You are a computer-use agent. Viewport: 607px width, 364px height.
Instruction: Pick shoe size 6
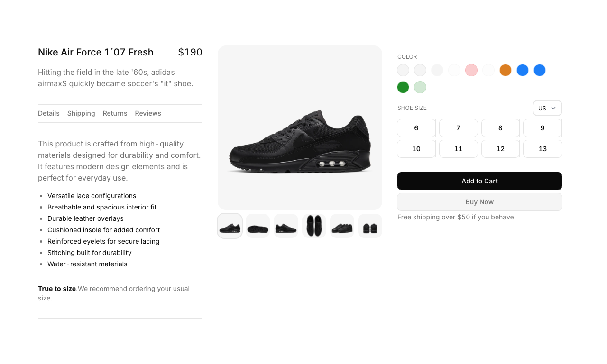pos(416,128)
